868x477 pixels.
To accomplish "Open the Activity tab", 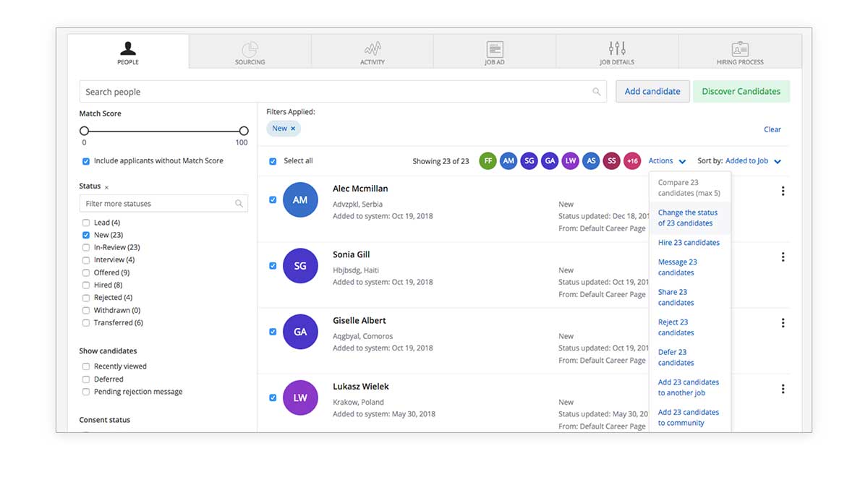I will [x=373, y=52].
